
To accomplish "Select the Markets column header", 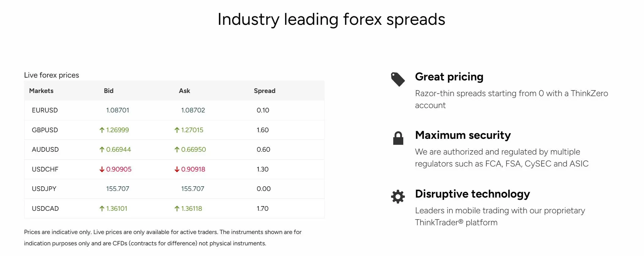I will tap(41, 91).
